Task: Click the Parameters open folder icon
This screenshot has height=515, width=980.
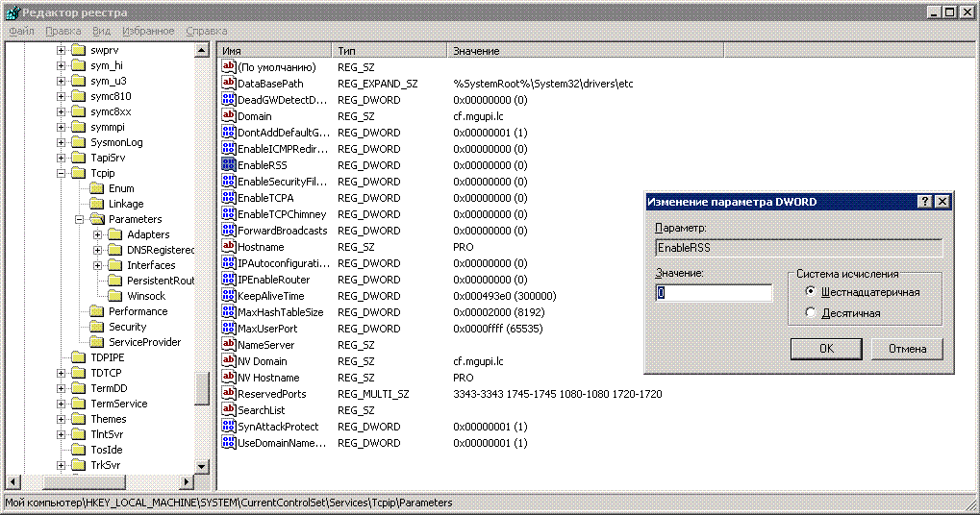Action: point(97,219)
